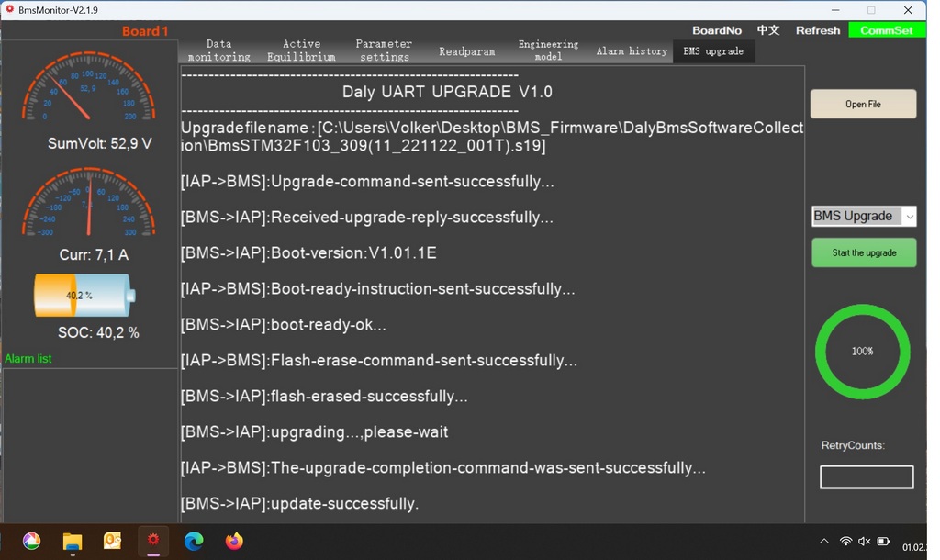Screen dimensions: 940x560
Task: Click the SOC battery level icon
Action: point(84,296)
